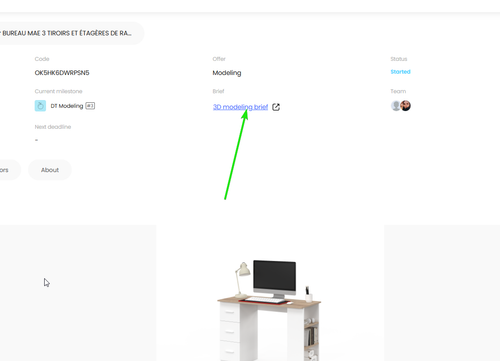
Task: Click the Bureau MAE 3 tiroirs title pill
Action: (72, 33)
